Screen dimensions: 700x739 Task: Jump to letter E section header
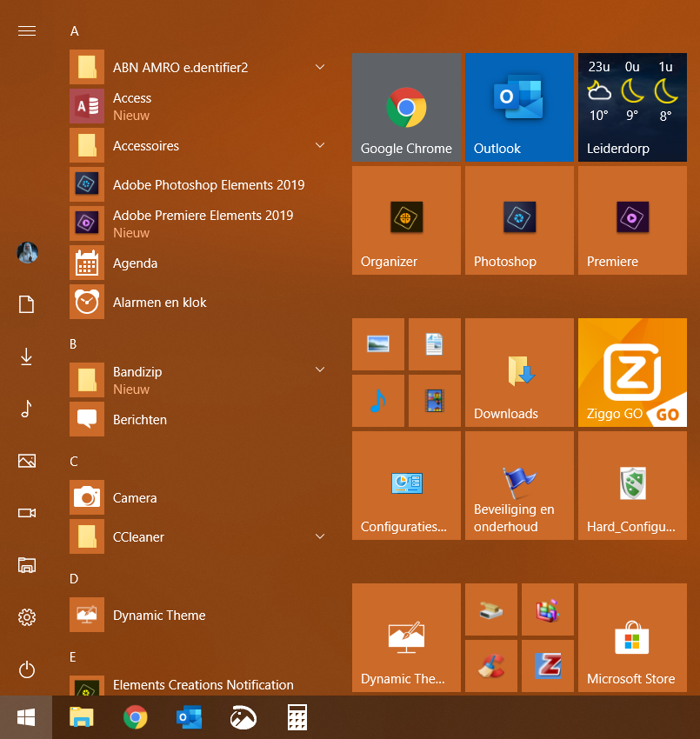[72, 657]
